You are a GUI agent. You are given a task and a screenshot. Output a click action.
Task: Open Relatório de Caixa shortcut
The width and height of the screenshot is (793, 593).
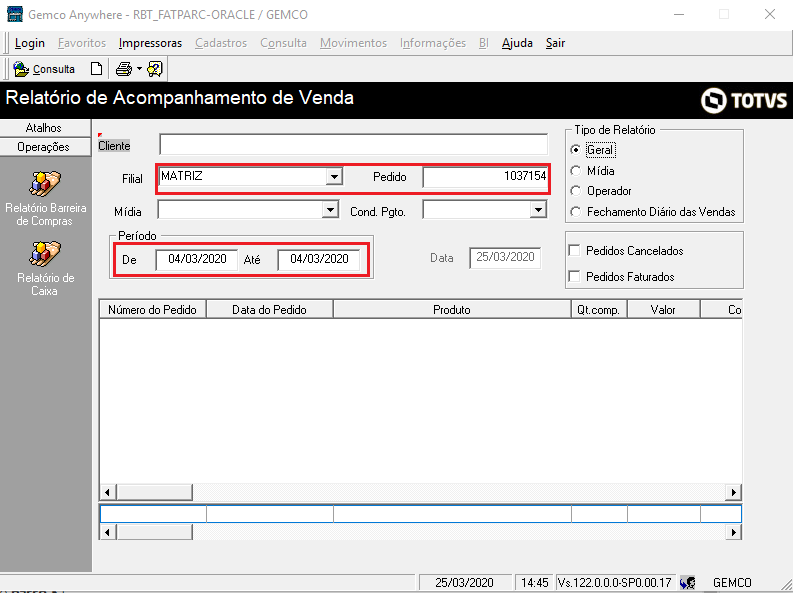click(45, 268)
